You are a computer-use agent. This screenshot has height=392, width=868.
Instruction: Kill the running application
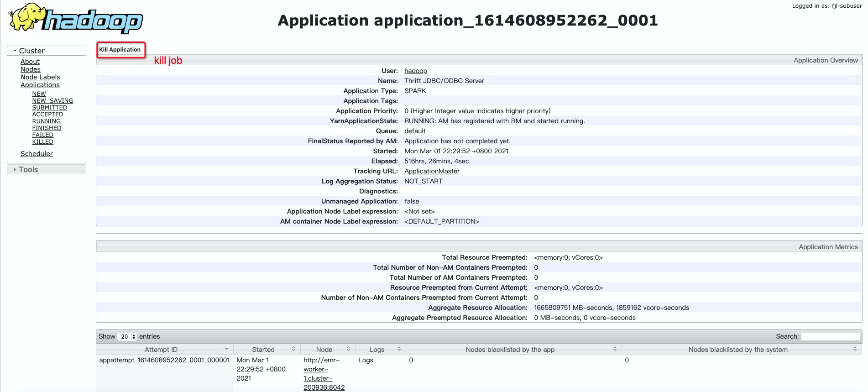click(x=120, y=50)
